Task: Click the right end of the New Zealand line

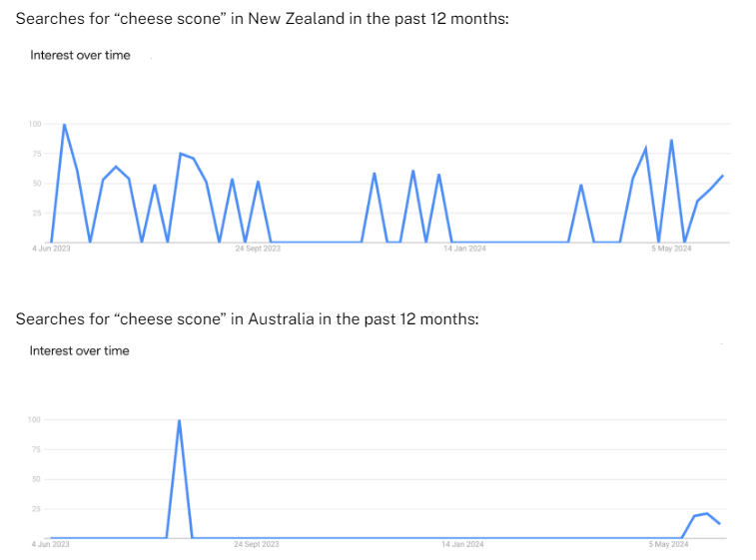Action: (722, 176)
